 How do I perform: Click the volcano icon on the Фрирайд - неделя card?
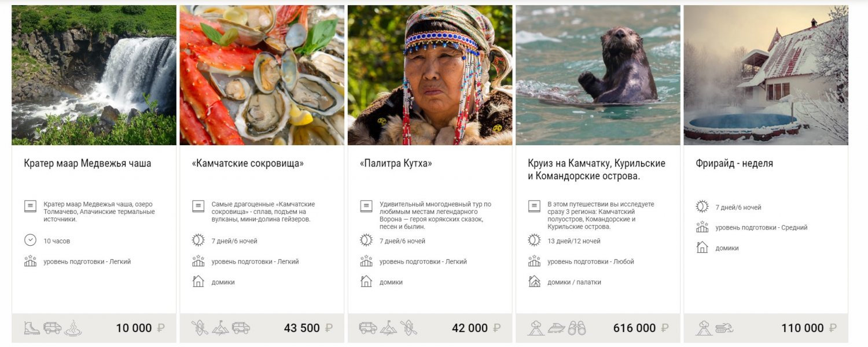[x=704, y=328]
